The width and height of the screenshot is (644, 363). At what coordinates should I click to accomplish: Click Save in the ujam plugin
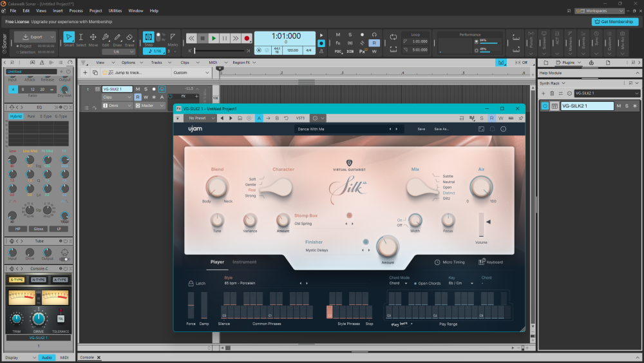[421, 129]
